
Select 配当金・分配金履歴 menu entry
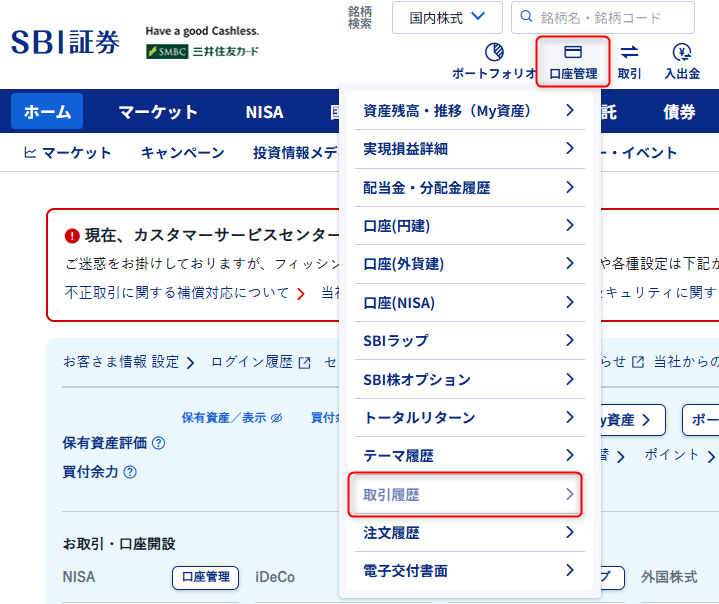pos(470,188)
